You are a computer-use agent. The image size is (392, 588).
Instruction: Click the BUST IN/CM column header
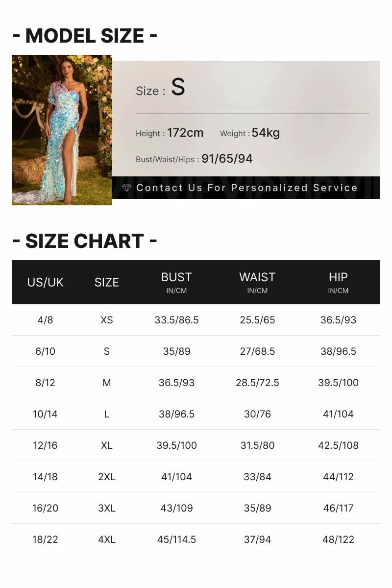[x=176, y=282]
